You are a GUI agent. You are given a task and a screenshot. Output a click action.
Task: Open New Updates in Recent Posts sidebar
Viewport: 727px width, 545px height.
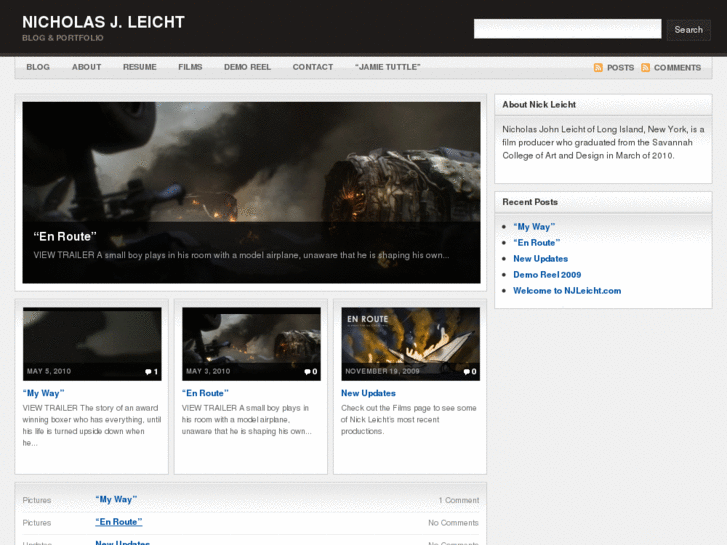pos(540,259)
